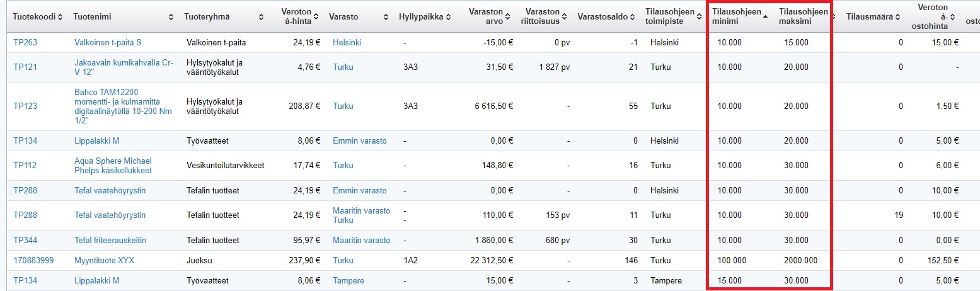Image resolution: width=980 pixels, height=291 pixels.
Task: Select the '-15,00 €' stock value cell
Action: pyautogui.click(x=499, y=43)
